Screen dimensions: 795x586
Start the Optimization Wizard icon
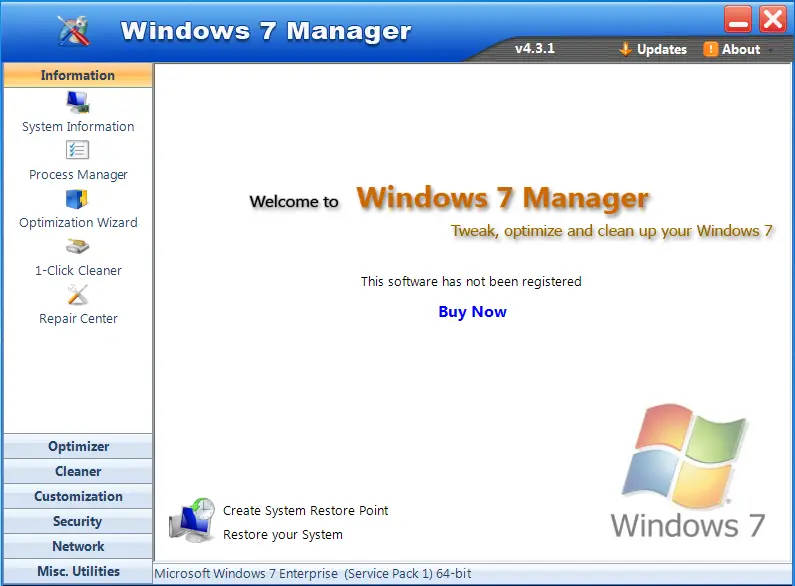click(x=77, y=199)
